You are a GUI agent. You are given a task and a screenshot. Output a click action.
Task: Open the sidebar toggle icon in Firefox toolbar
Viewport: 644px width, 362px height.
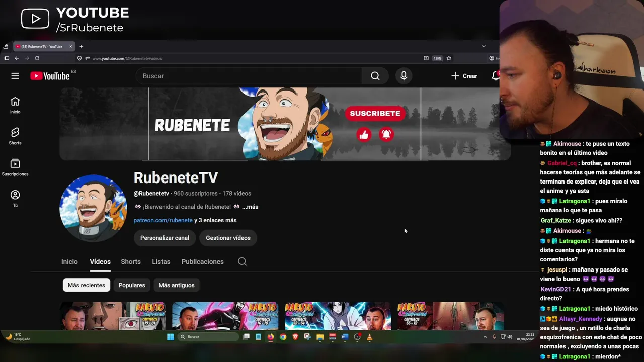coord(7,58)
